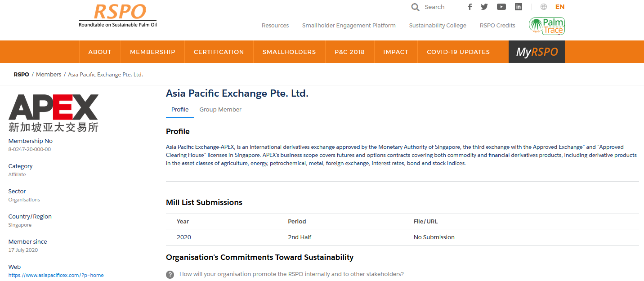Click the APEX company logo
The image size is (644, 281).
pos(54,113)
